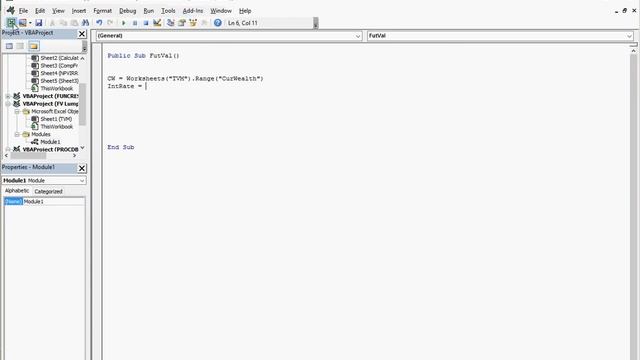Open the Help menu

[x=245, y=11]
